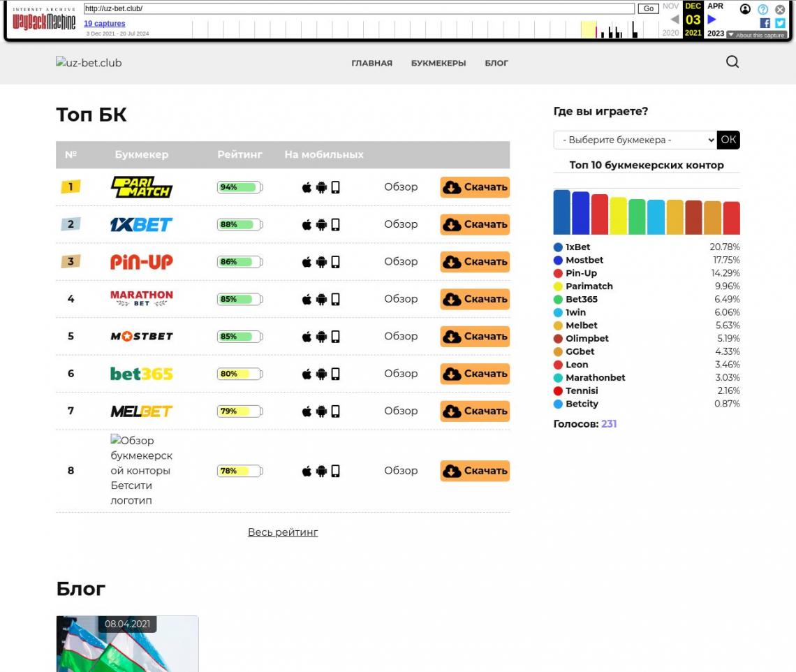Click the yellow Parimatch chart bar
The height and width of the screenshot is (672, 796).
pyautogui.click(x=619, y=216)
